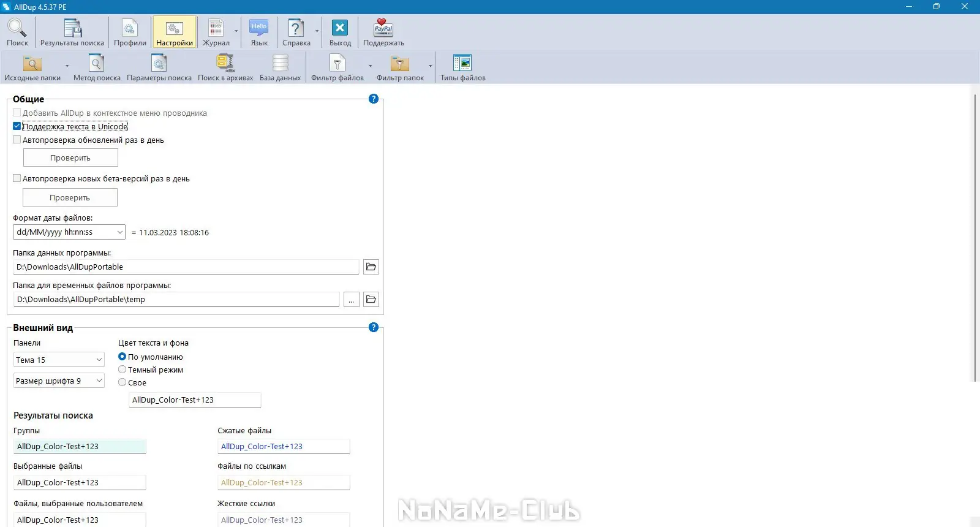Expand the arrow next to Фильтр файлов
The height and width of the screenshot is (527, 980).
click(x=371, y=66)
